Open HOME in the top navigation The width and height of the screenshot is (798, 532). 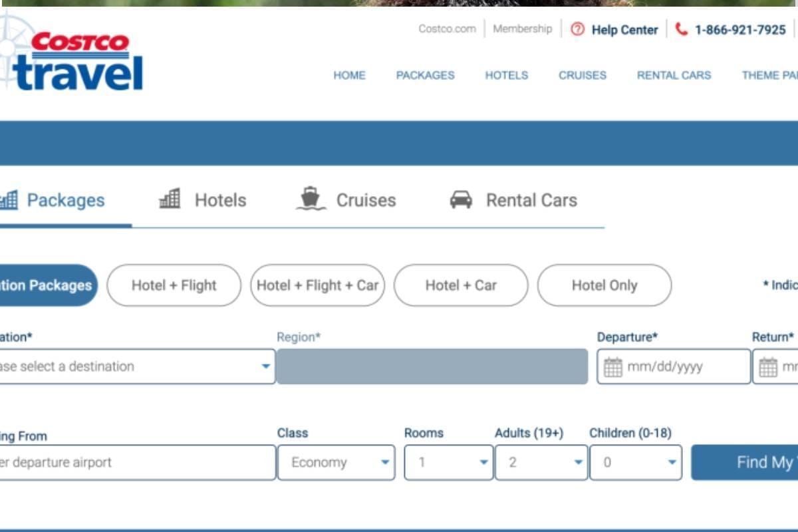click(350, 75)
